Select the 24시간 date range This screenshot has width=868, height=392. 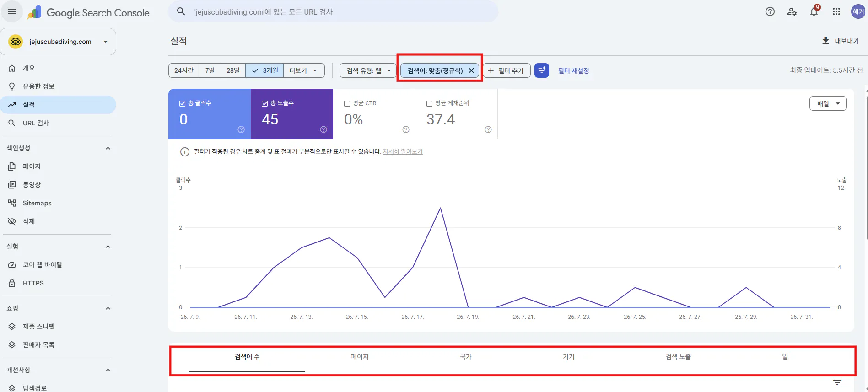point(184,70)
